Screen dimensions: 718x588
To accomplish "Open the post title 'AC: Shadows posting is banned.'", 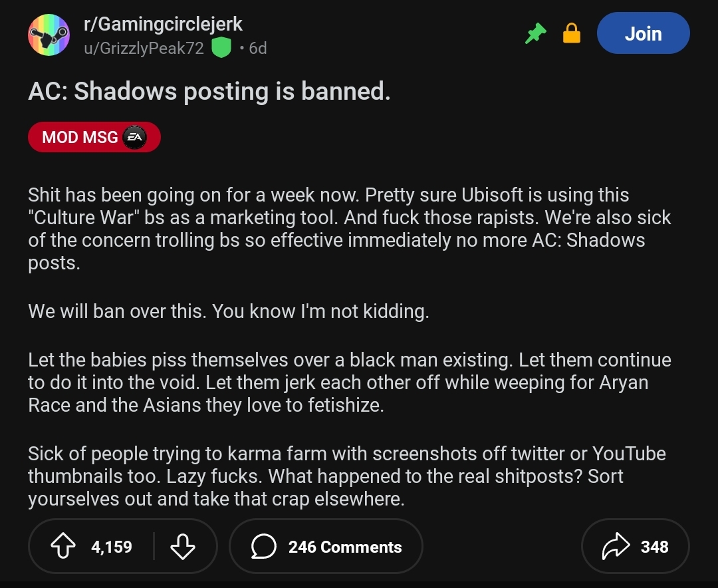I will (x=209, y=91).
